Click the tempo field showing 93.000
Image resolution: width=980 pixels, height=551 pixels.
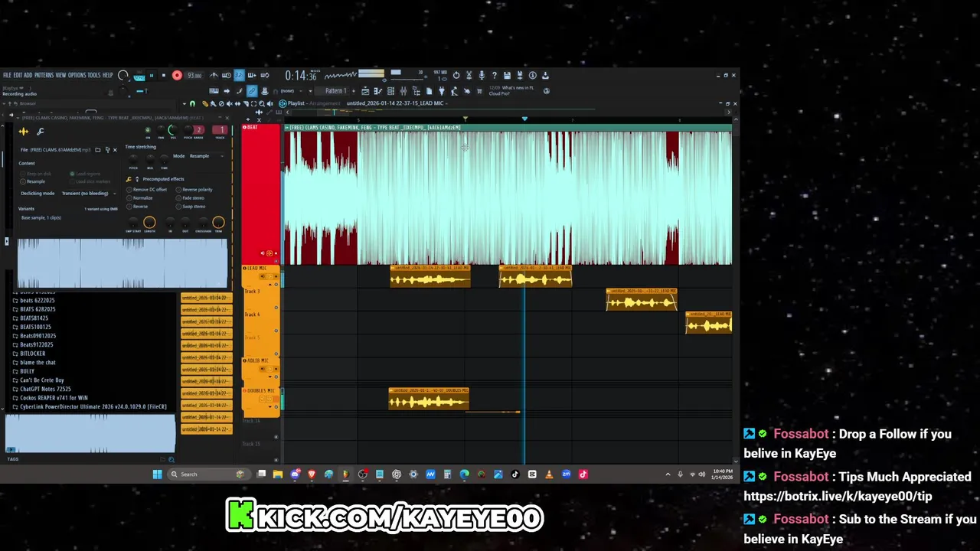(x=194, y=75)
